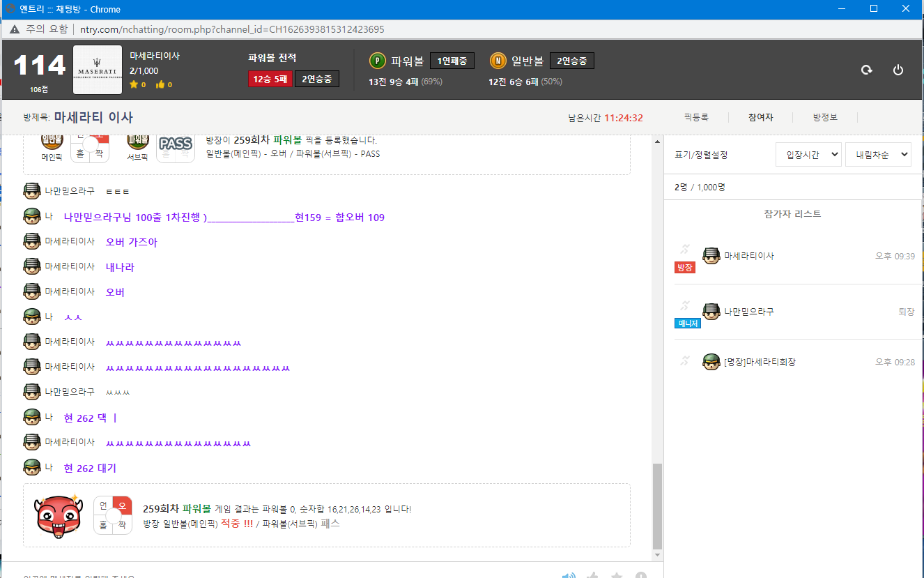Click the red 12승 5패 record badge
Screen dimensions: 924x578
(x=270, y=79)
